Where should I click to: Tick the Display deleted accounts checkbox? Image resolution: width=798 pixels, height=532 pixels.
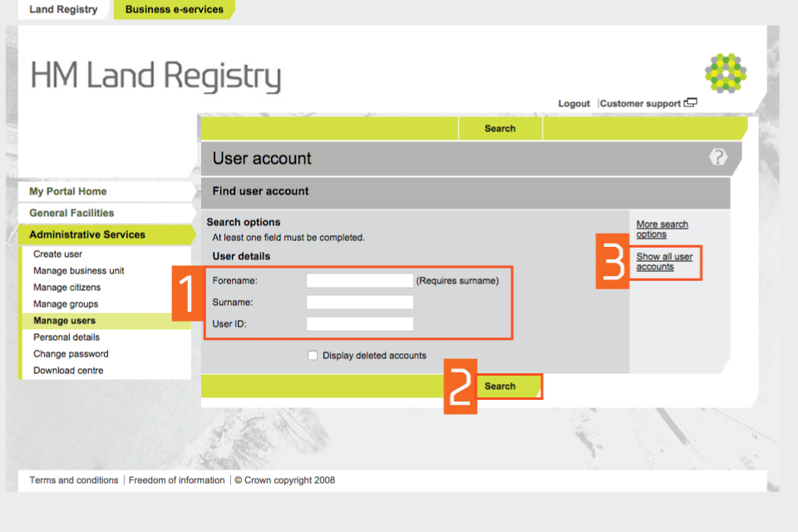click(313, 356)
